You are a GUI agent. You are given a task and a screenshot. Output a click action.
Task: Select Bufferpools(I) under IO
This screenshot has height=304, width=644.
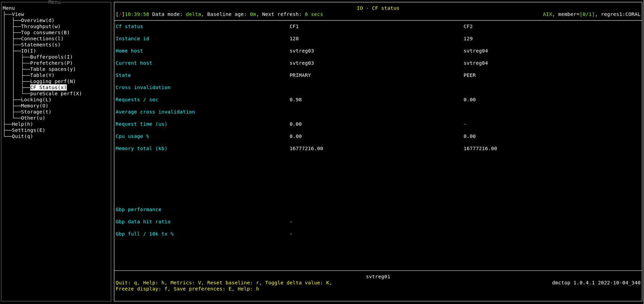[x=51, y=57]
